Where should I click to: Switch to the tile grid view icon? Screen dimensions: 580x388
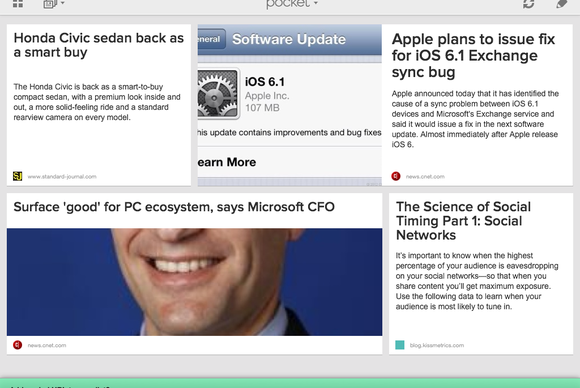coord(18,4)
